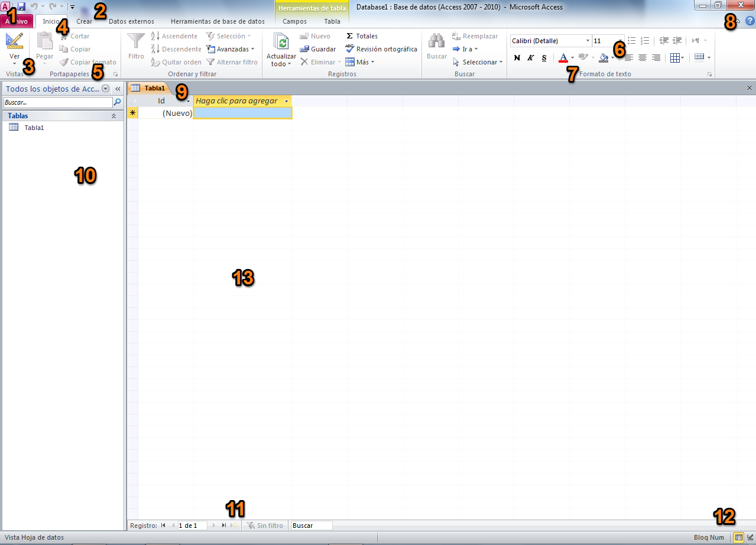
Task: Open Formato de texto dialog launcher
Action: (709, 74)
